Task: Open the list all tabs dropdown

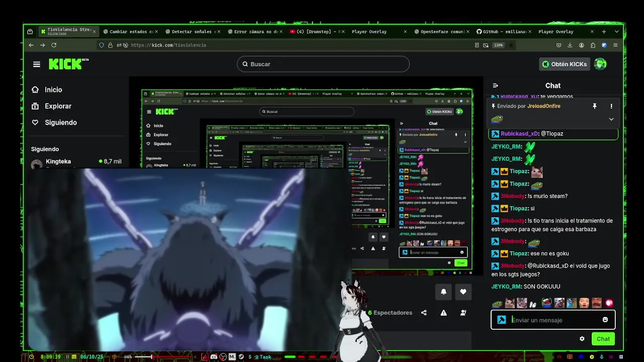Action: pyautogui.click(x=617, y=32)
